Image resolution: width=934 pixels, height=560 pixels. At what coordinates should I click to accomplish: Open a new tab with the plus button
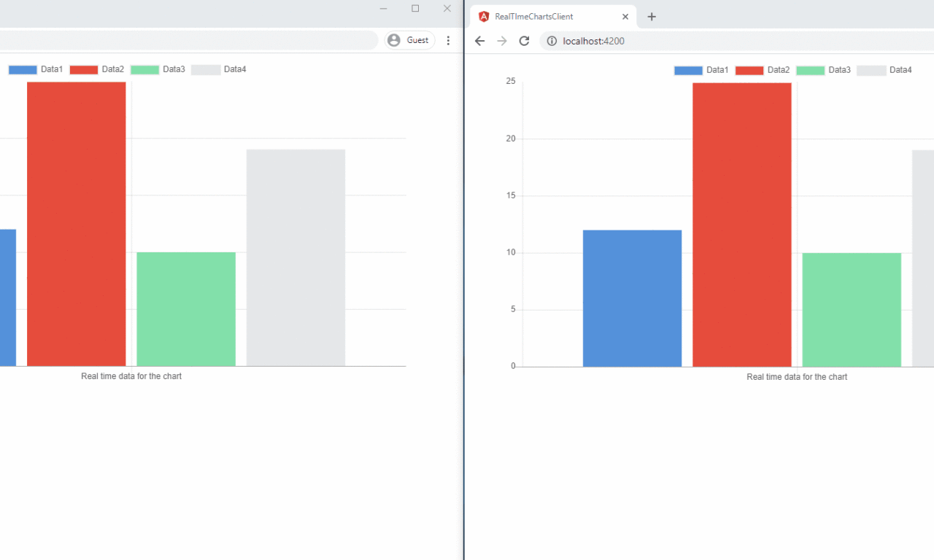point(652,17)
